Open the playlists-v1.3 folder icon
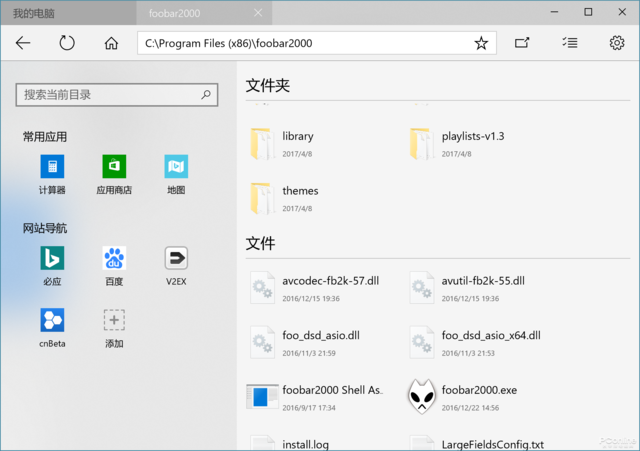 pyautogui.click(x=421, y=144)
